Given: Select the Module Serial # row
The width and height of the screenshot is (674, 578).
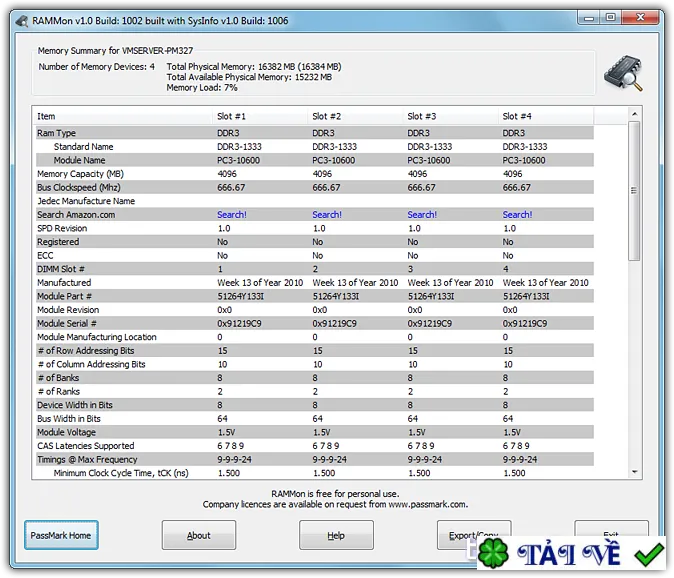Looking at the screenshot, I should coord(315,324).
